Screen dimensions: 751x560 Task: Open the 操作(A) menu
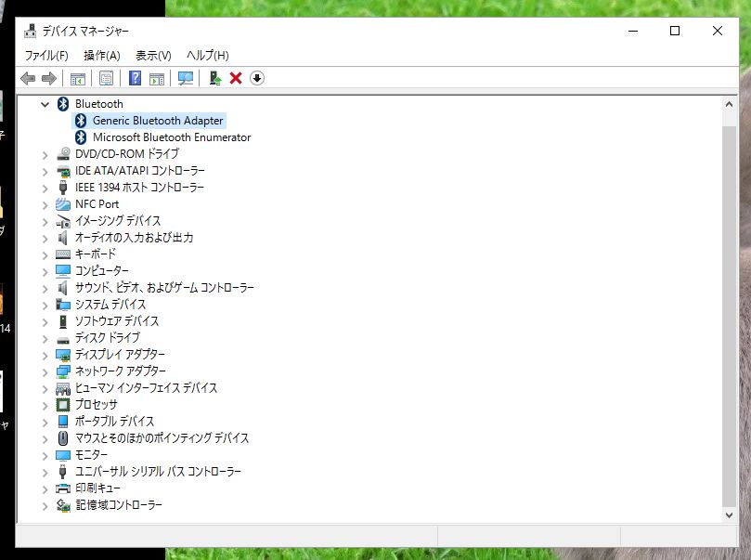[x=101, y=56]
